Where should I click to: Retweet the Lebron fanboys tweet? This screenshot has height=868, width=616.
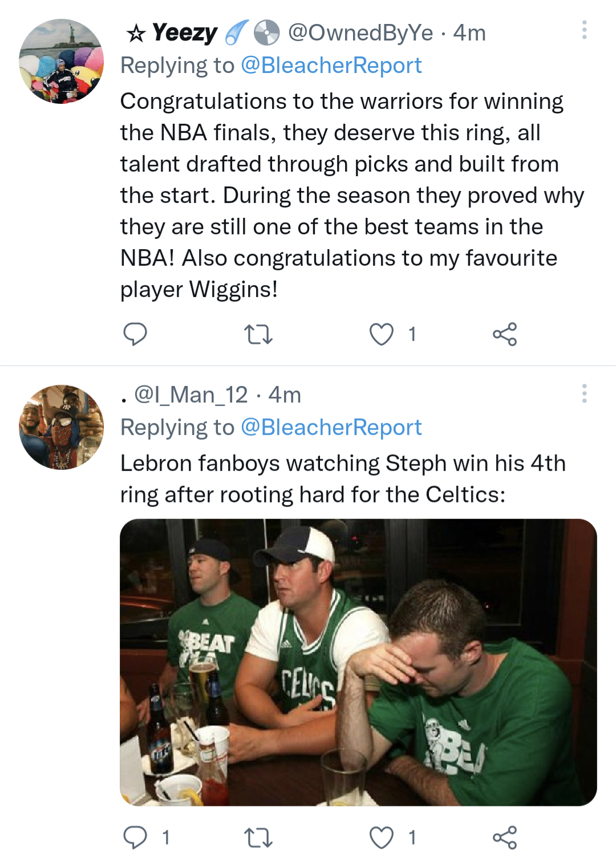click(258, 837)
